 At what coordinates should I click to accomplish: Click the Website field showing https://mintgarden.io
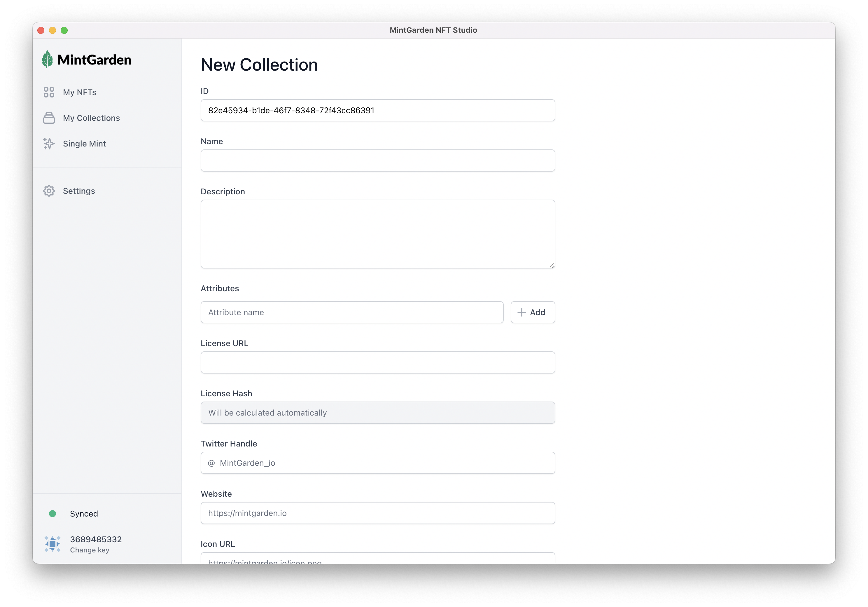pyautogui.click(x=377, y=513)
